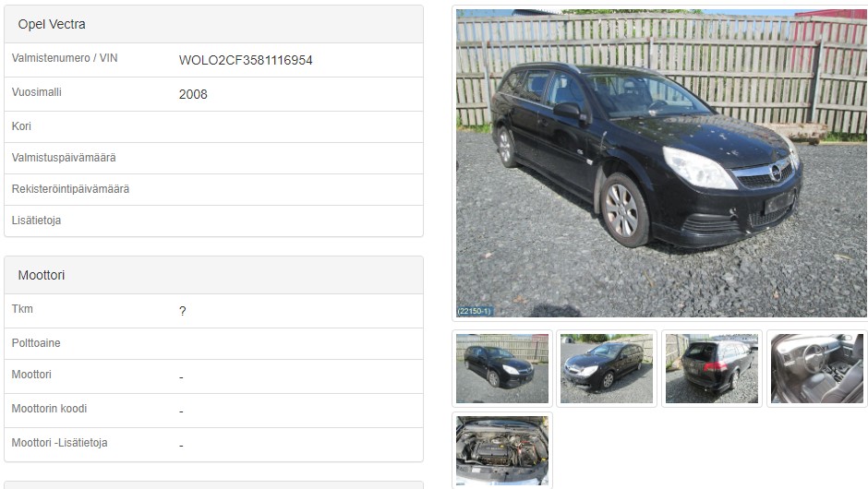The height and width of the screenshot is (489, 868).
Task: Select the rear view car thumbnail
Action: tap(712, 368)
